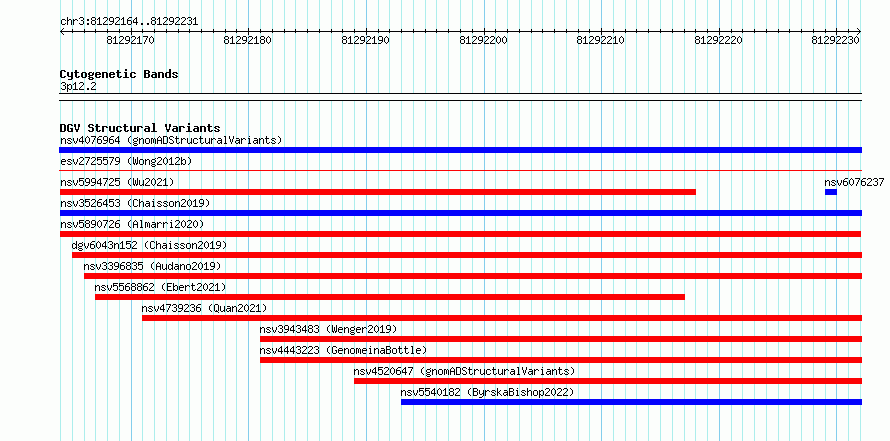The width and height of the screenshot is (890, 441).
Task: Open the nsv3396835 (Audano2019) label
Action: coord(152,266)
